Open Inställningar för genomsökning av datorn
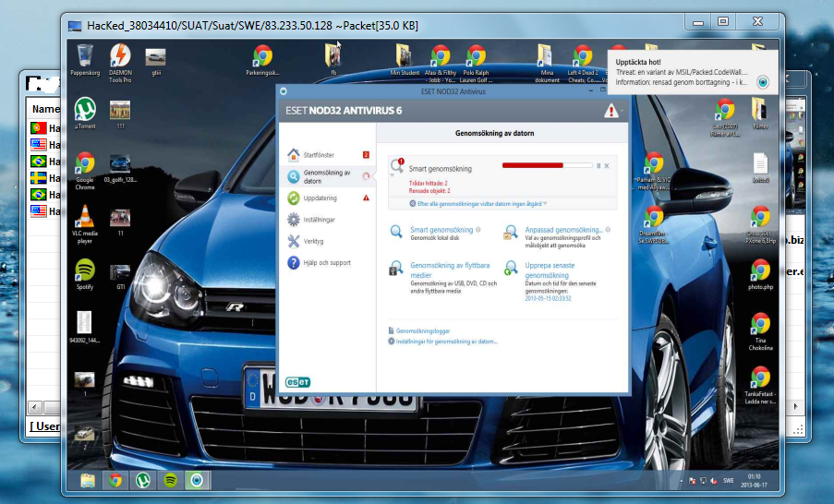 pyautogui.click(x=447, y=342)
